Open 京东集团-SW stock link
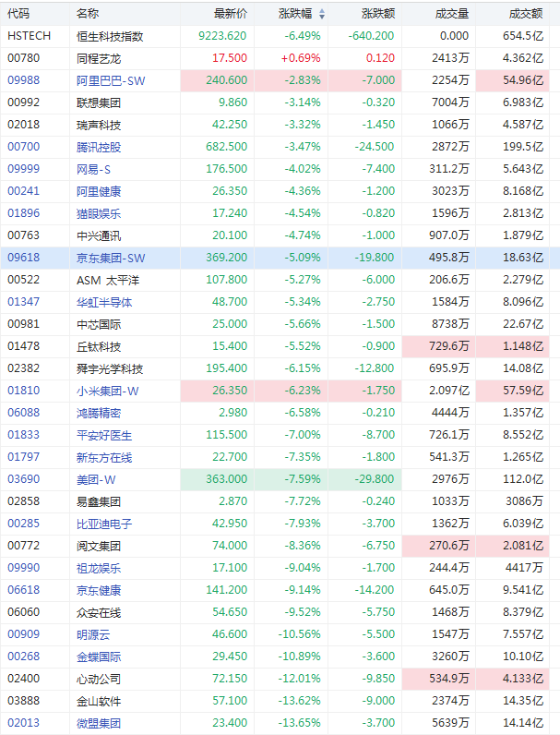The width and height of the screenshot is (560, 735). [111, 258]
